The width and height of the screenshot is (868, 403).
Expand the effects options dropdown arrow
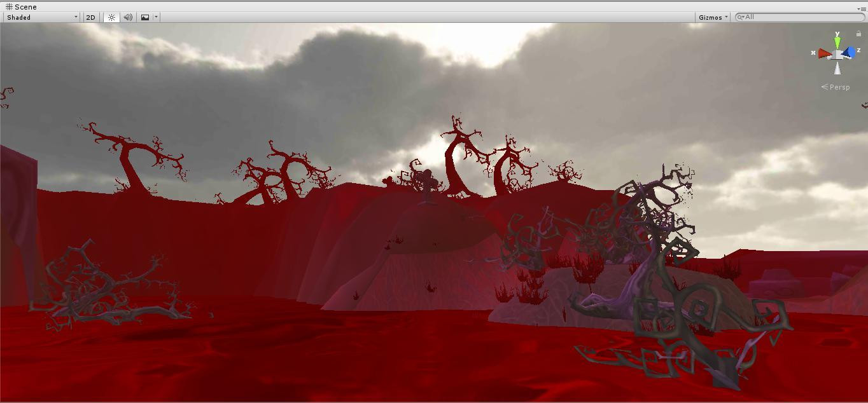tap(156, 17)
